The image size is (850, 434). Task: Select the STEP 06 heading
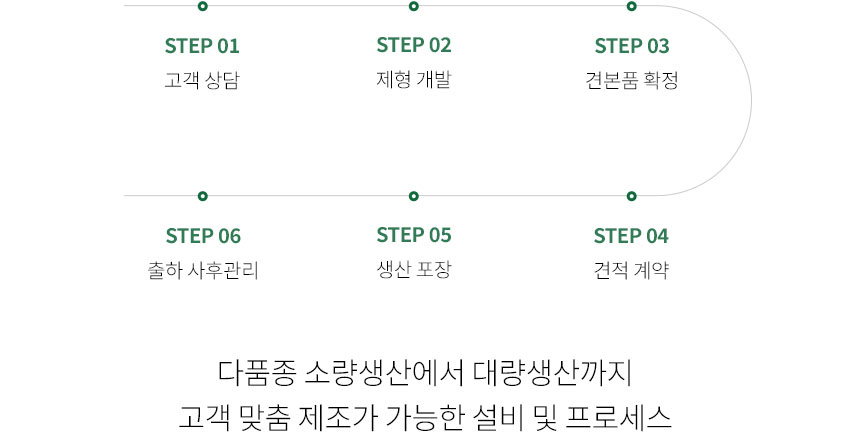pyautogui.click(x=203, y=236)
